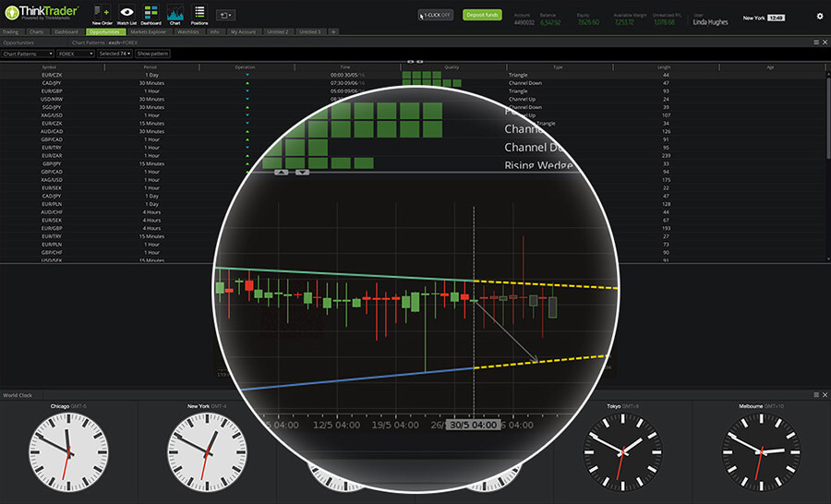Click the Show pattern button
831x504 pixels.
[152, 54]
